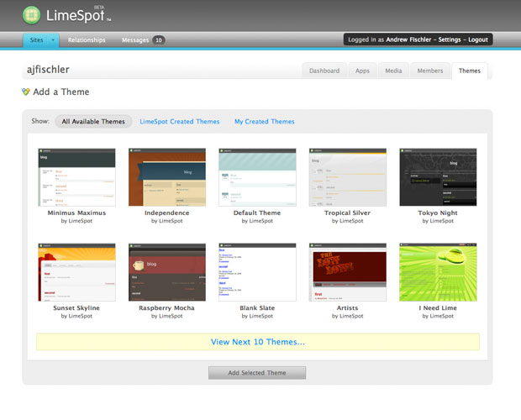Show All Available Themes filter

coord(93,122)
